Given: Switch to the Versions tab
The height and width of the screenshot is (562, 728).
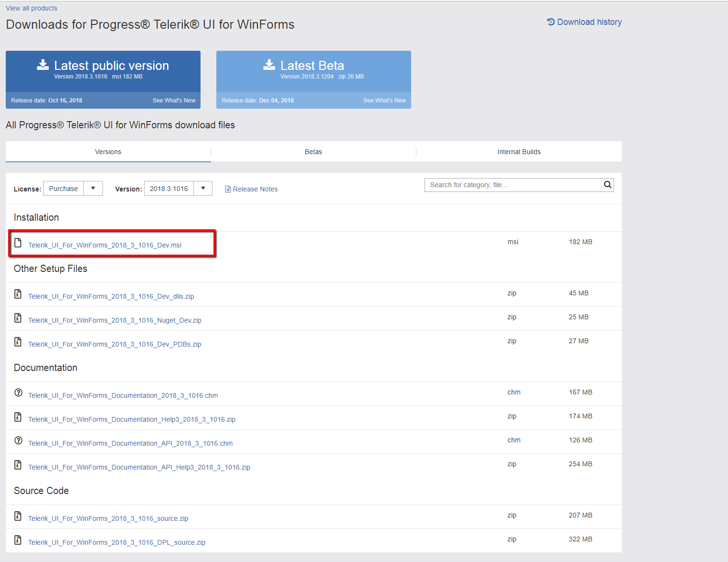Looking at the screenshot, I should (x=108, y=152).
